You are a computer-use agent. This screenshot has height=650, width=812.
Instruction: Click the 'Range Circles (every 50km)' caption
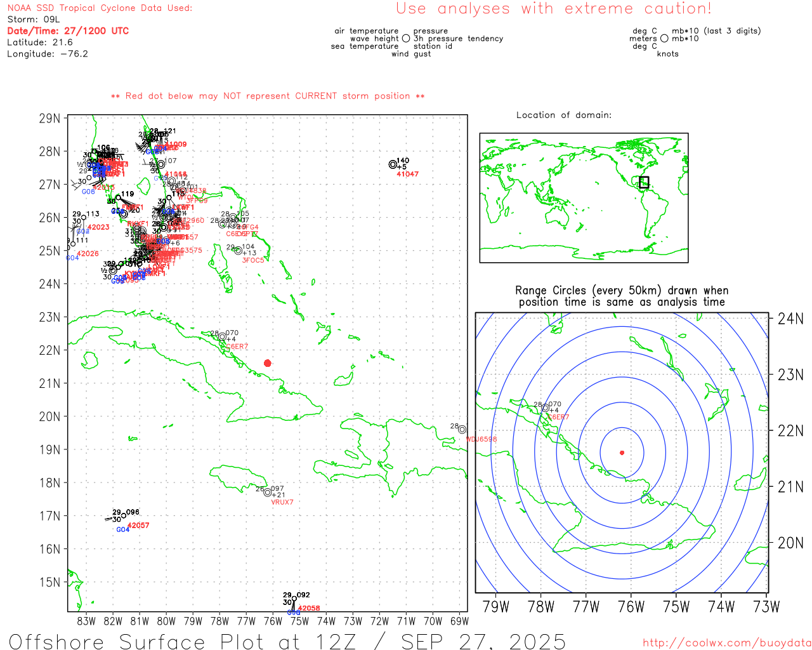click(x=622, y=296)
